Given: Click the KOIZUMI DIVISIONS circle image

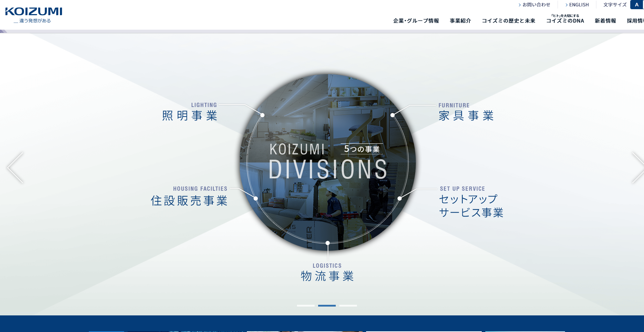Looking at the screenshot, I should pos(328,162).
